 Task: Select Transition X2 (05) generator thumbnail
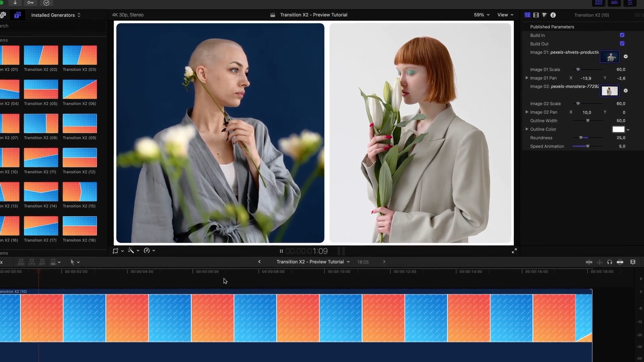point(41,89)
